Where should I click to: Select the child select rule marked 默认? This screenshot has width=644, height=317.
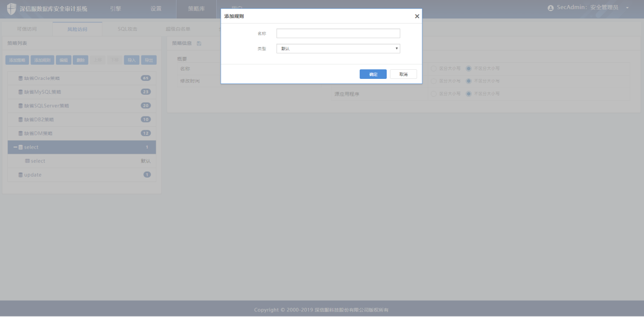(x=82, y=161)
